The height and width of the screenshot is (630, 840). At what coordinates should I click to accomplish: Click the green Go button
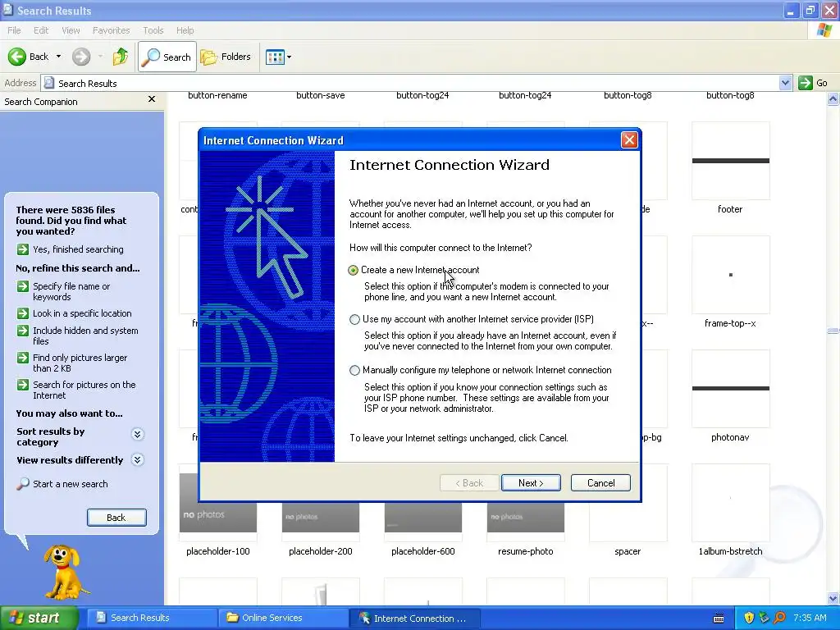click(x=813, y=83)
